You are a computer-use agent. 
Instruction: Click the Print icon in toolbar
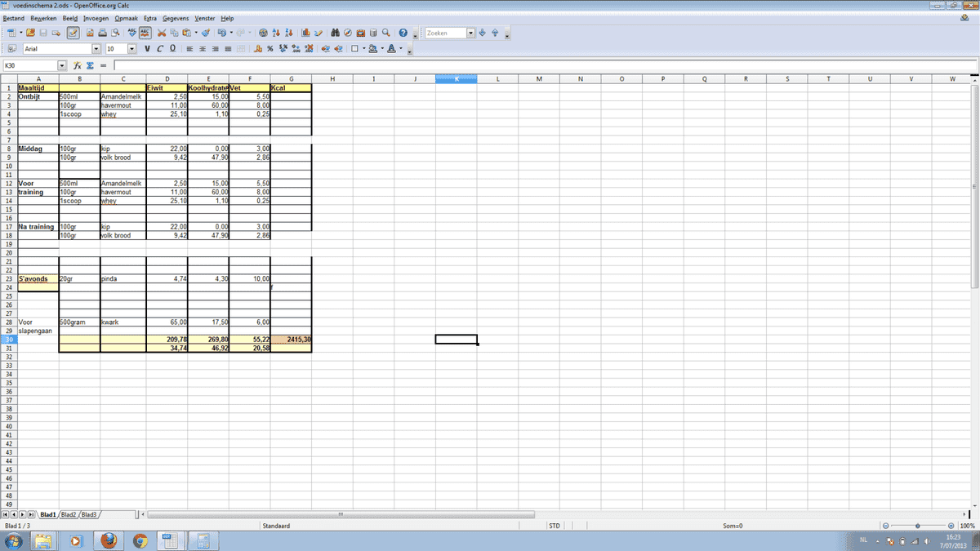(x=103, y=33)
